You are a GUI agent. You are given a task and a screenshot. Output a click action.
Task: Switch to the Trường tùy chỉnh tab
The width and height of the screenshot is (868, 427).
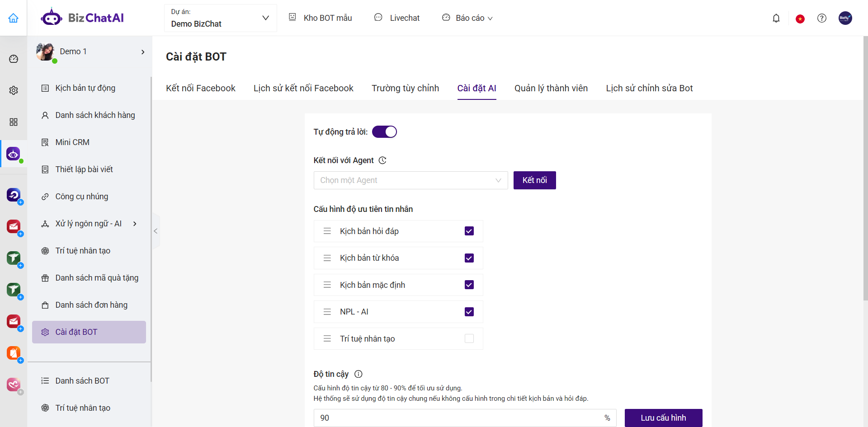pyautogui.click(x=405, y=88)
